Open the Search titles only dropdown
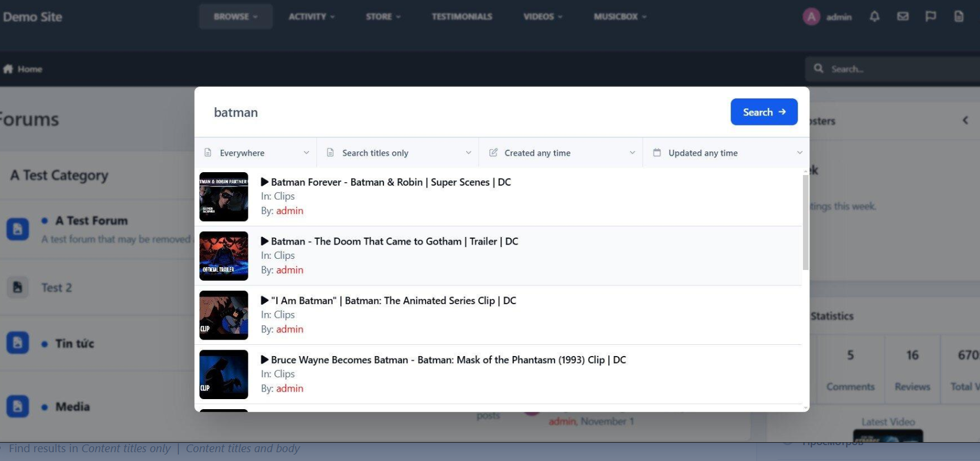 point(398,153)
